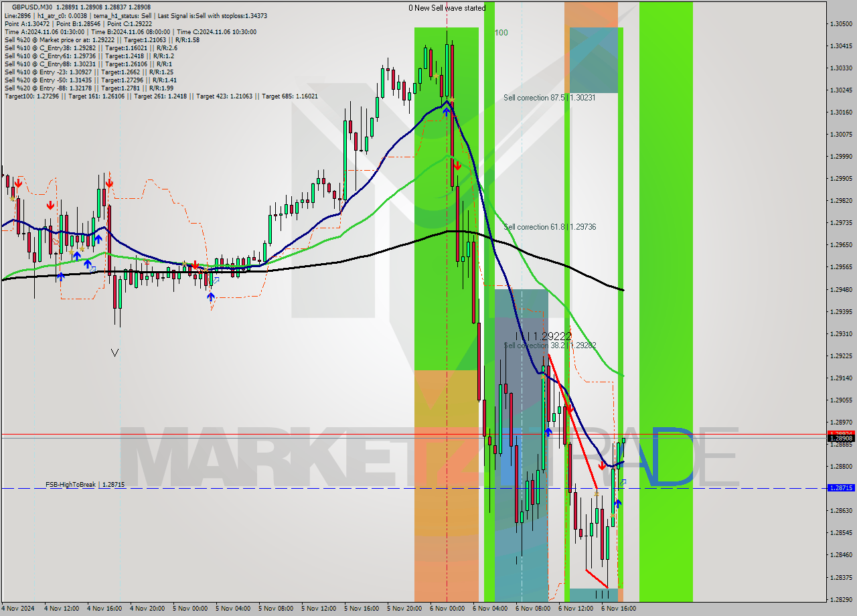Click the '5 Nov 04:00' time axis label
The image size is (857, 616).
coord(233,609)
